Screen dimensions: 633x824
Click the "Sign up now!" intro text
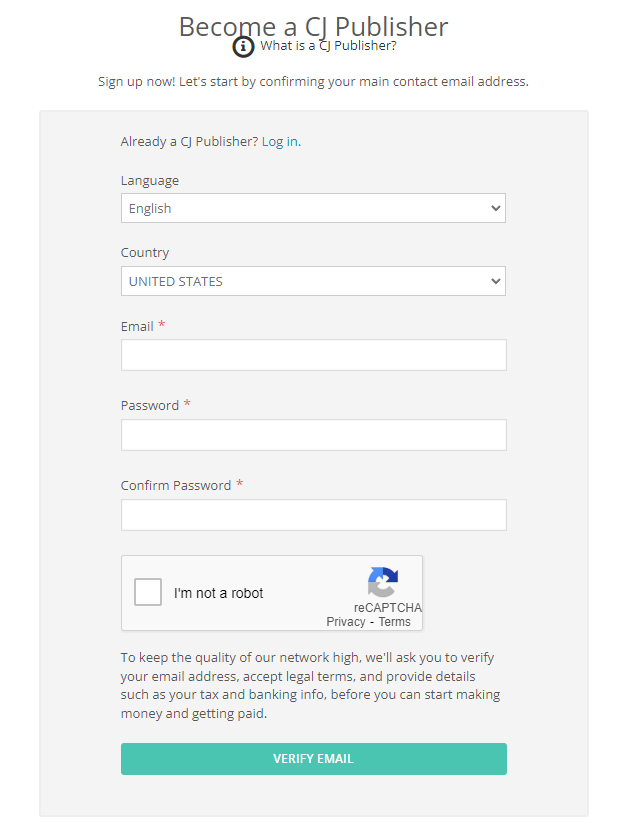coord(313,81)
